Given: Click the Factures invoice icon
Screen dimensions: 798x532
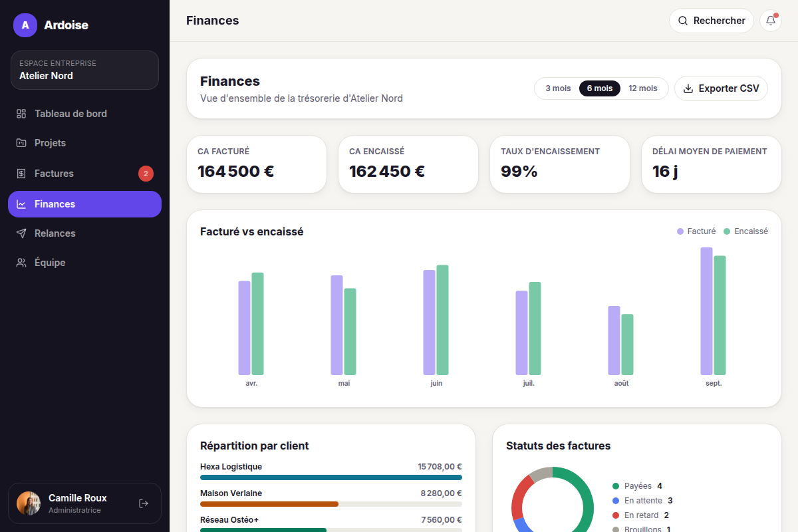Looking at the screenshot, I should (x=21, y=174).
